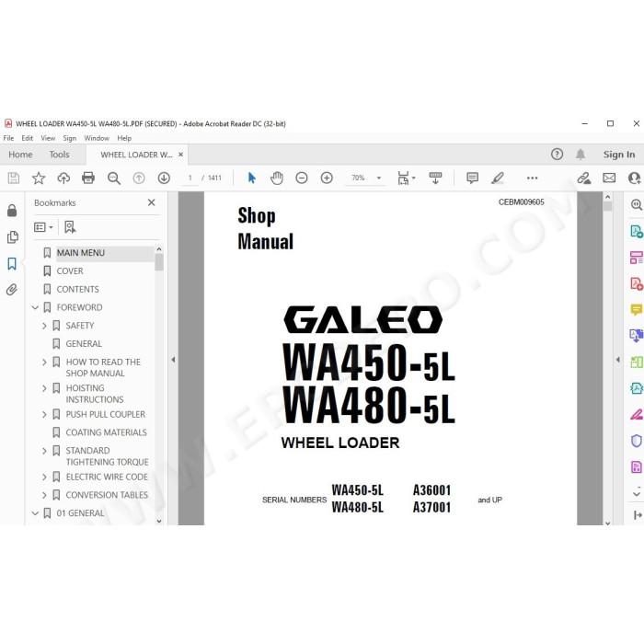Click the document vertical scrollbar thumb

click(x=608, y=206)
